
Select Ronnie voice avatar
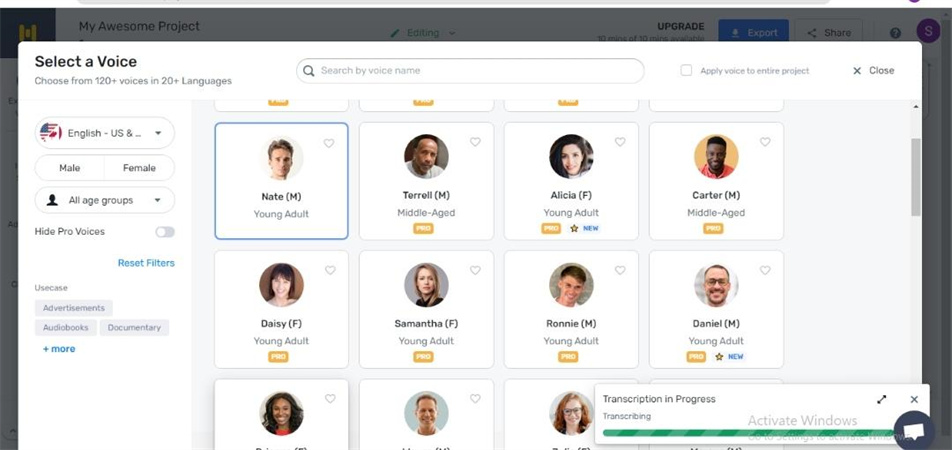tap(571, 285)
